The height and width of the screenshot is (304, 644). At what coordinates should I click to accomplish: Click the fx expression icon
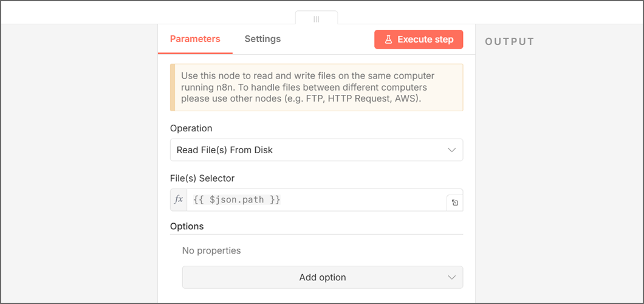[x=179, y=199]
